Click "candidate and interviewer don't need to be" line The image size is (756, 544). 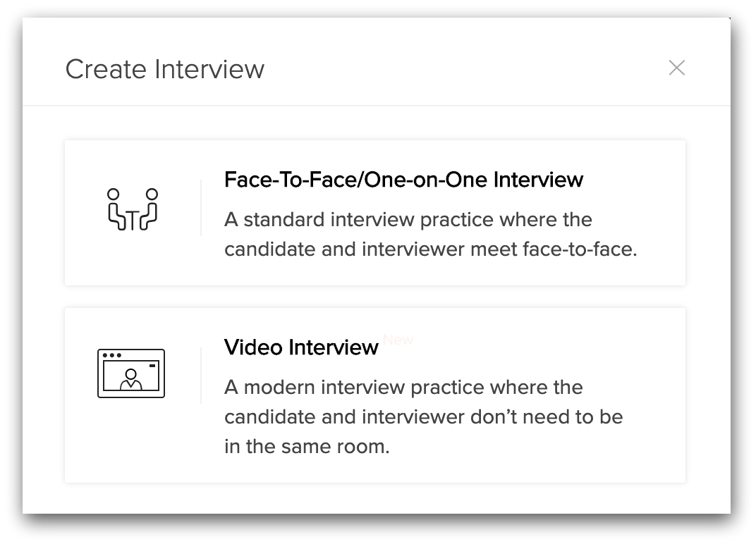coord(423,417)
